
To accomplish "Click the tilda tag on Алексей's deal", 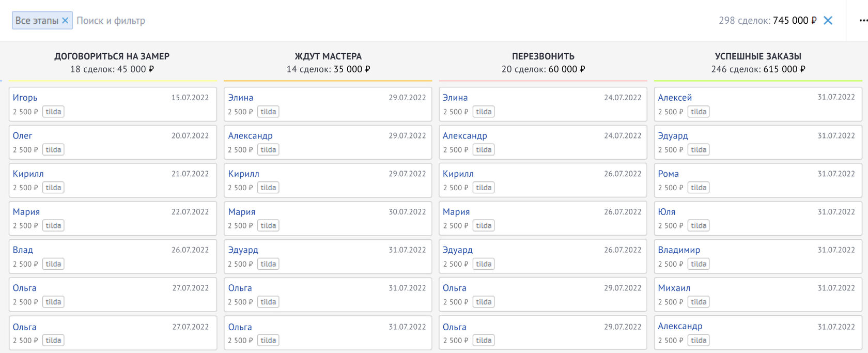I will (698, 112).
